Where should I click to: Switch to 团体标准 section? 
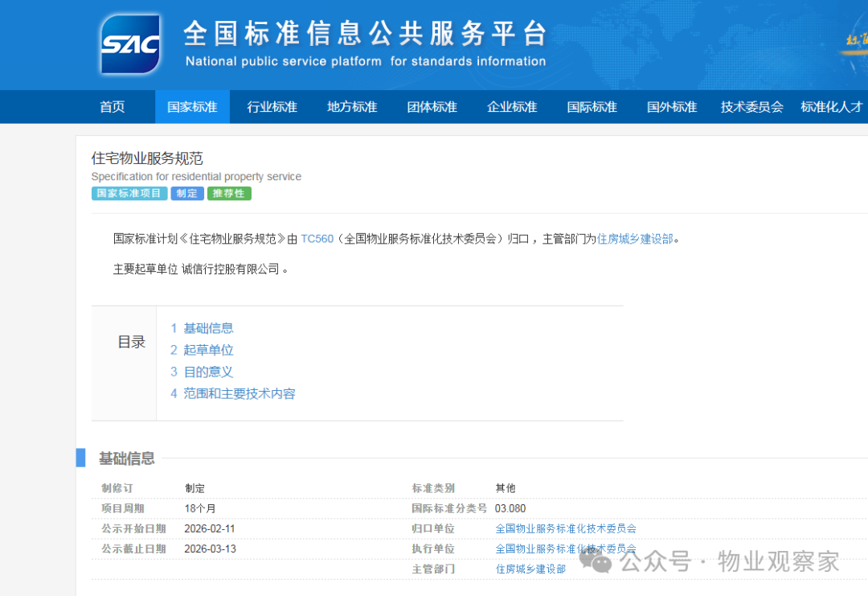tap(432, 107)
